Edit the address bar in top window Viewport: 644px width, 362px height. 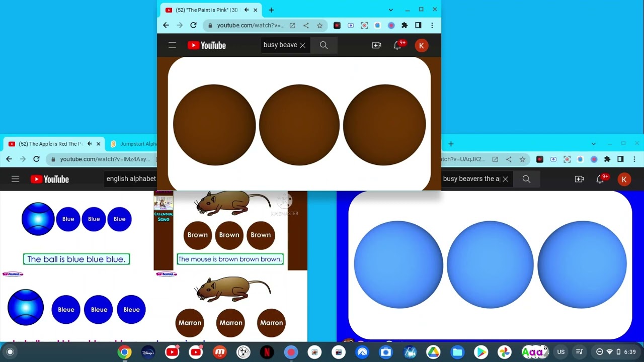tap(251, 25)
